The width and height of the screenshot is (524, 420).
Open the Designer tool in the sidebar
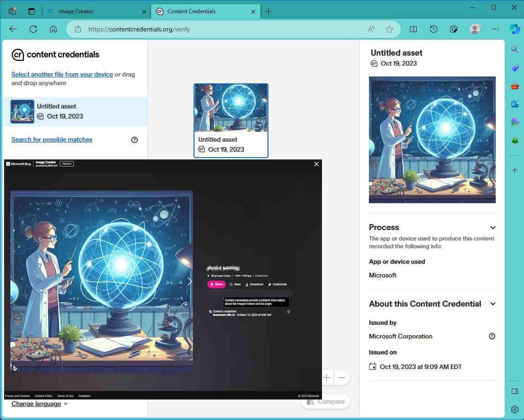[515, 122]
